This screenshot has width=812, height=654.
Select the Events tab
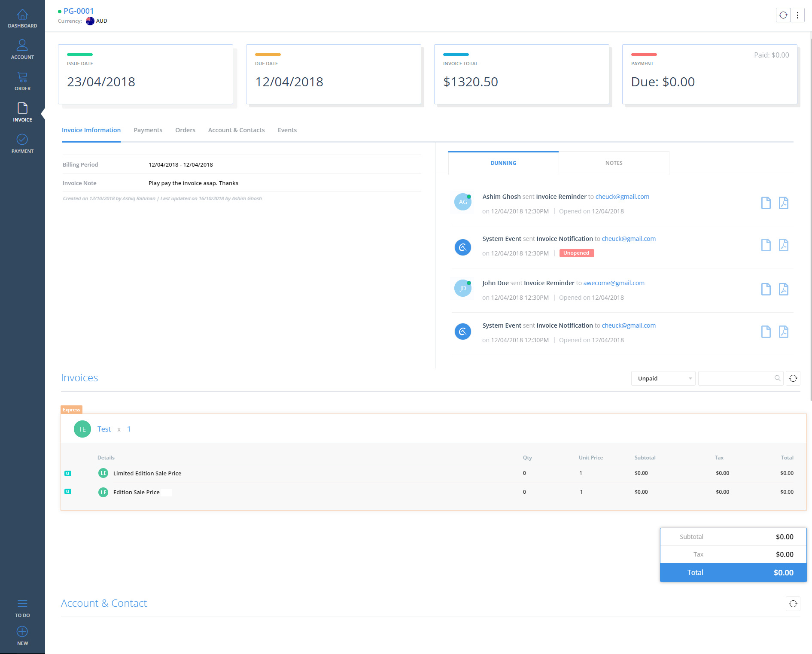287,130
